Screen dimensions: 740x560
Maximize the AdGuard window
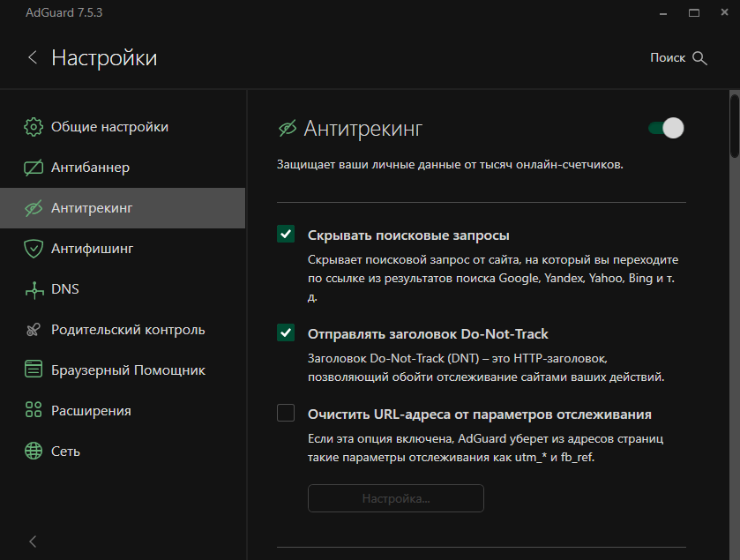pos(694,13)
